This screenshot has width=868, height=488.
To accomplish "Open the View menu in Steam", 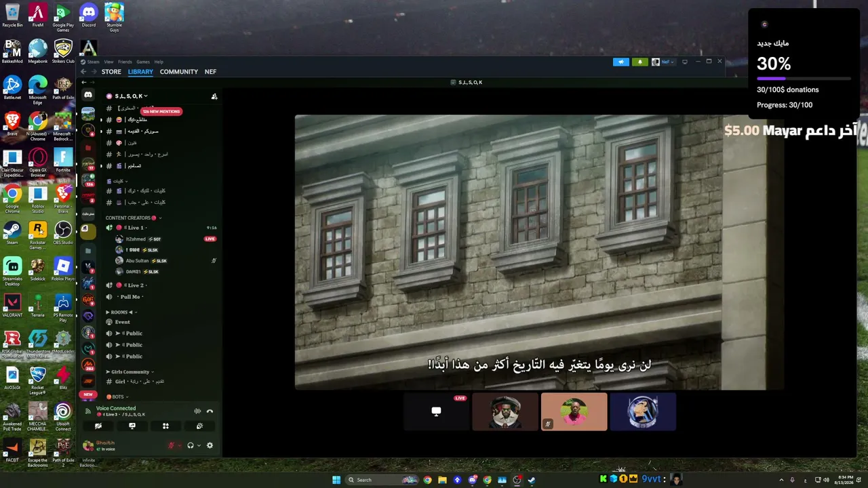I will (108, 62).
